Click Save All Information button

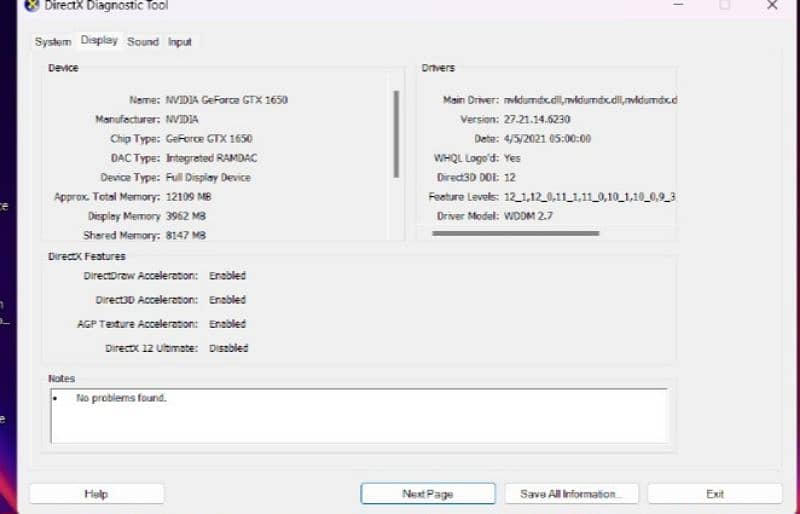tap(572, 494)
